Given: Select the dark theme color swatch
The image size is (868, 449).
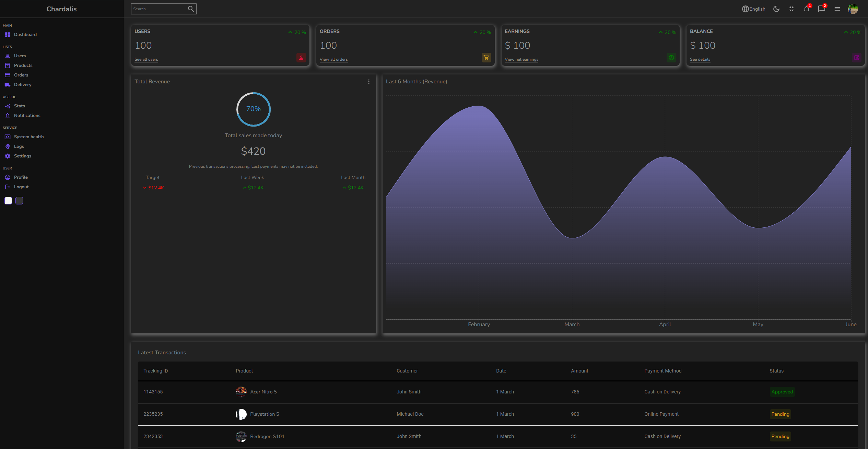Looking at the screenshot, I should [x=19, y=201].
